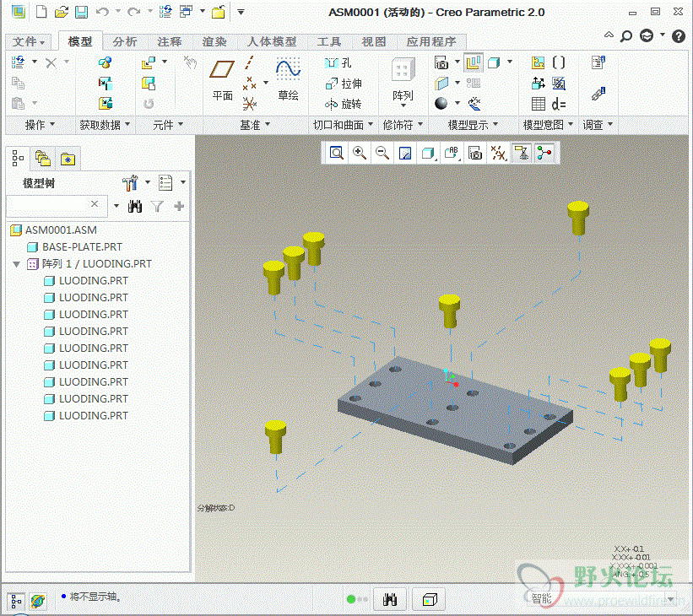Toggle annotation display in graphics toolbar
The width and height of the screenshot is (693, 616).
click(522, 153)
